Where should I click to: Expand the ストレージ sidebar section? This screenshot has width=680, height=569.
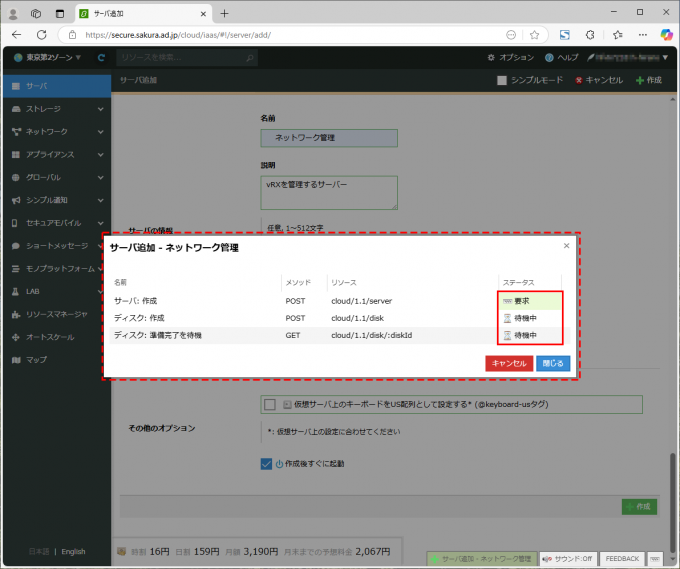point(57,109)
